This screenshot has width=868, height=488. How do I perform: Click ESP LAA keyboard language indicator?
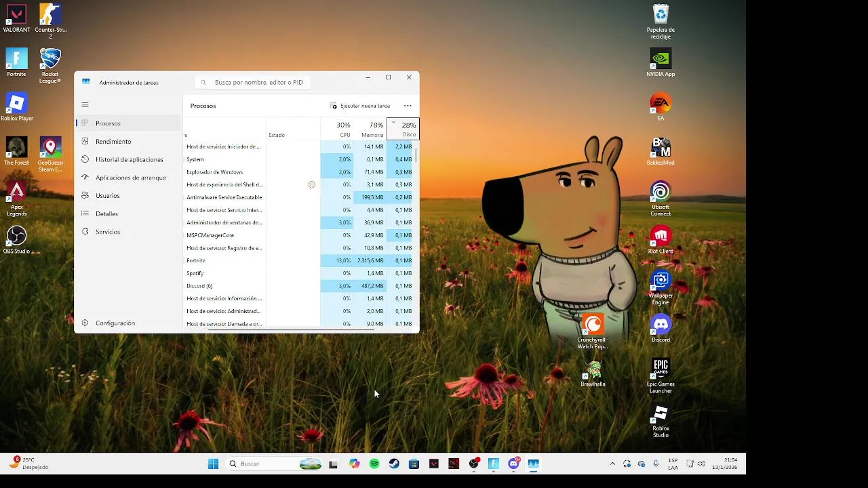pos(673,464)
